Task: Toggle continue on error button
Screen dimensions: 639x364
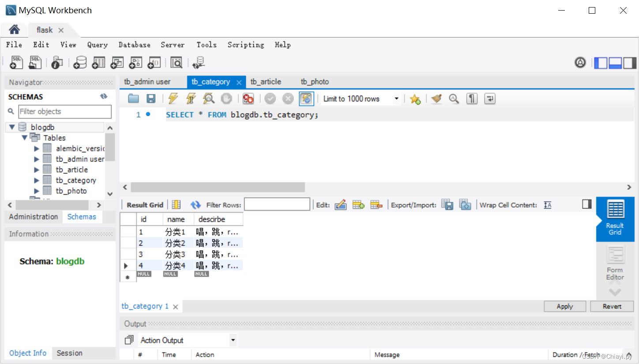Action: click(248, 99)
